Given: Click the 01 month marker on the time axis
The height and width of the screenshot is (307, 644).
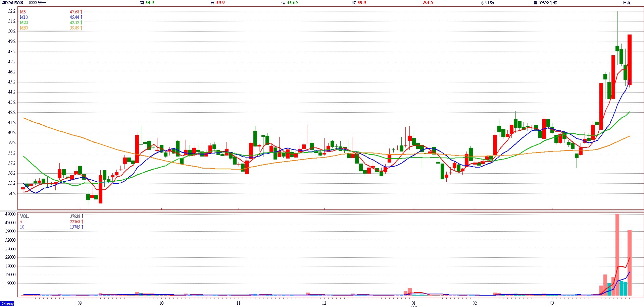Looking at the screenshot, I should pyautogui.click(x=413, y=303).
